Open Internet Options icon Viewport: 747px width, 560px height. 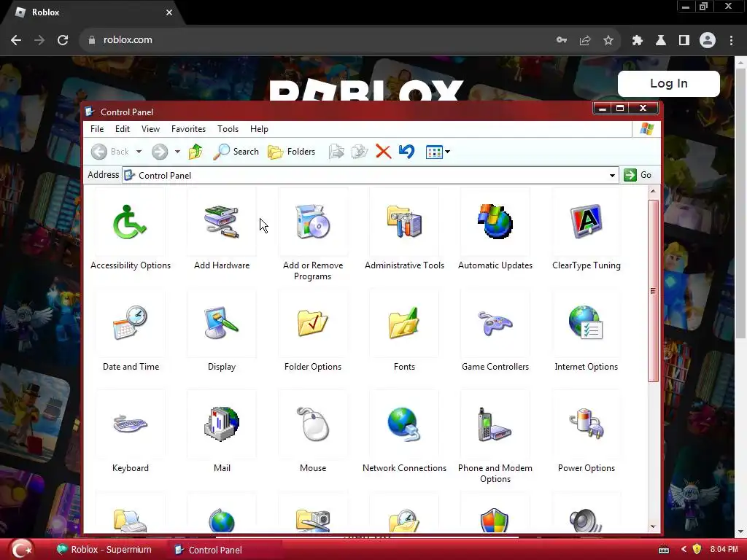coord(586,323)
